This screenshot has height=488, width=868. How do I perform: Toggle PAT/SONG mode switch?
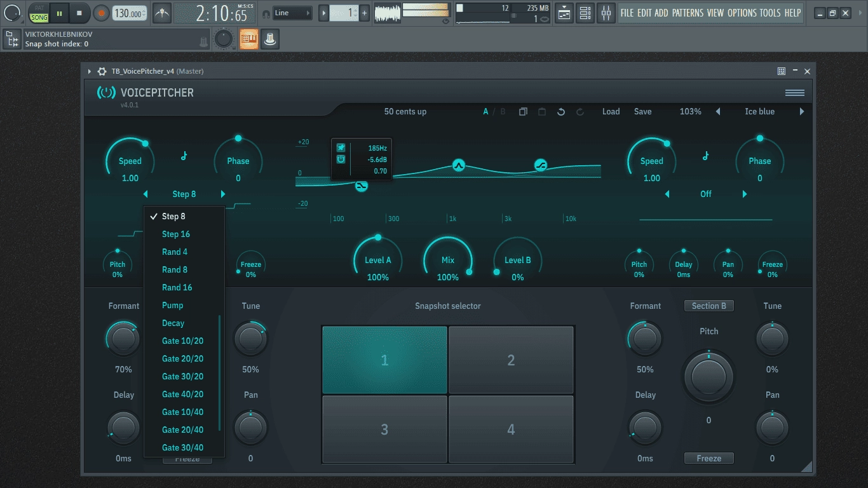click(39, 13)
